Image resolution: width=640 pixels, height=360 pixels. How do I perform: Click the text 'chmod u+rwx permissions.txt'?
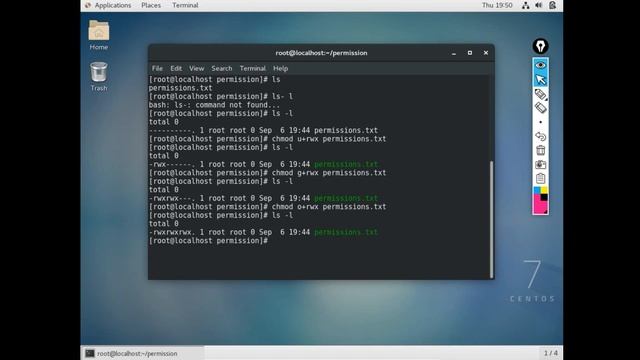329,139
